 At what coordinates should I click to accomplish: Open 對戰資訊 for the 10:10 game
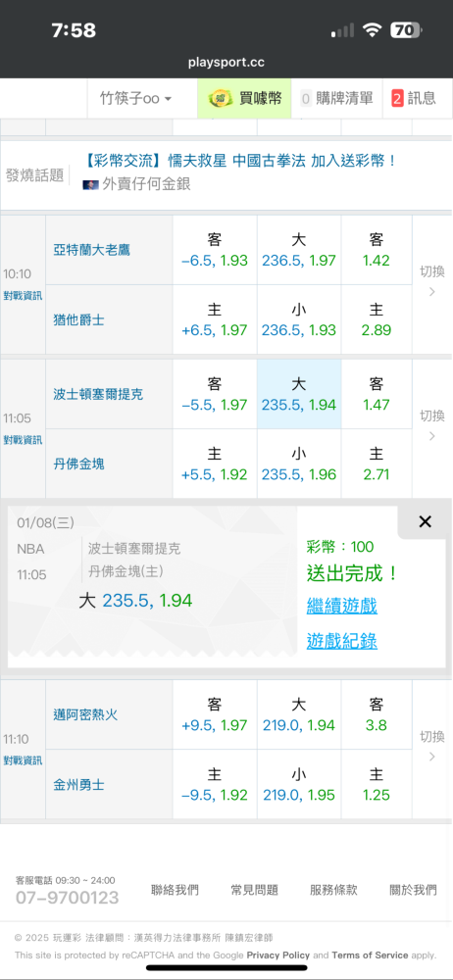[x=23, y=296]
